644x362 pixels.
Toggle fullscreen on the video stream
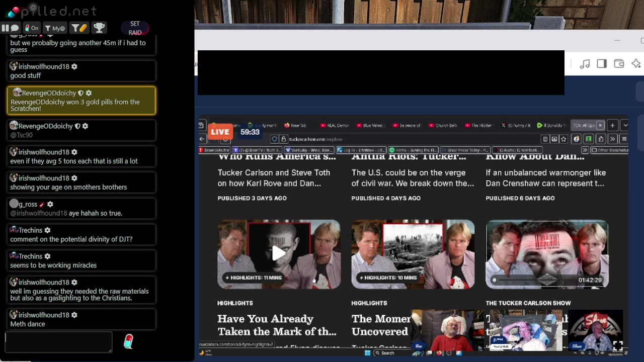[617, 345]
